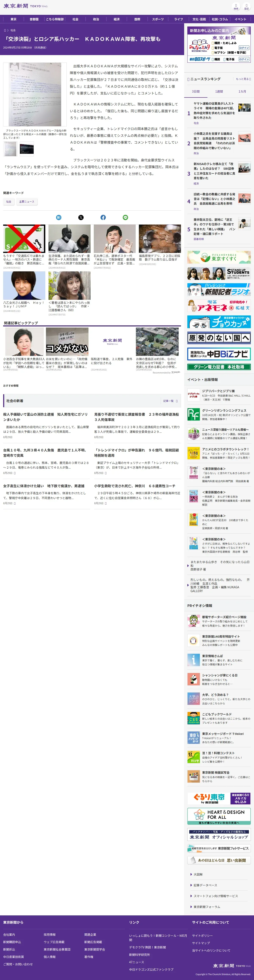Open ジブリパークとジブリ展 event icon

point(193,395)
